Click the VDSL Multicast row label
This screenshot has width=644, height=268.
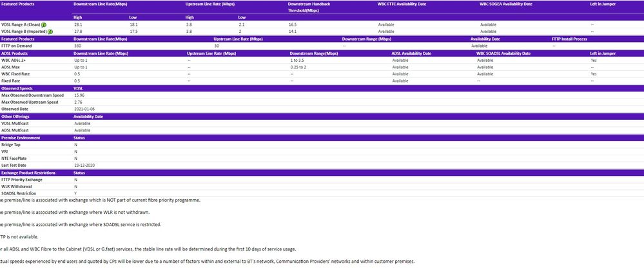click(x=14, y=123)
